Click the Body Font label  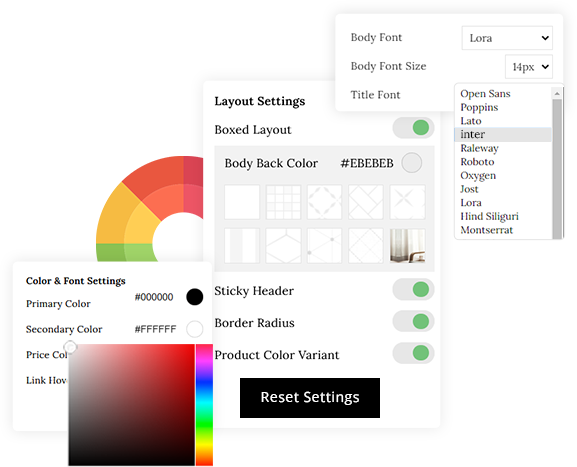pos(376,37)
